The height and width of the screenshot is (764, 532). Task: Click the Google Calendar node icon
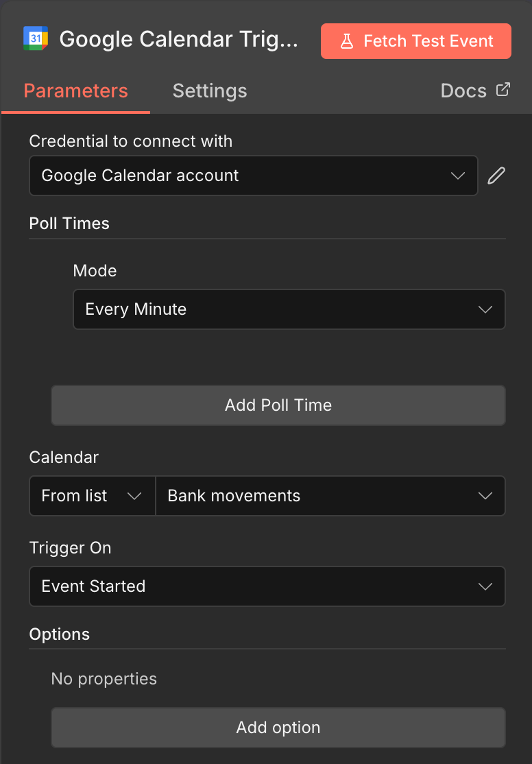pyautogui.click(x=36, y=38)
